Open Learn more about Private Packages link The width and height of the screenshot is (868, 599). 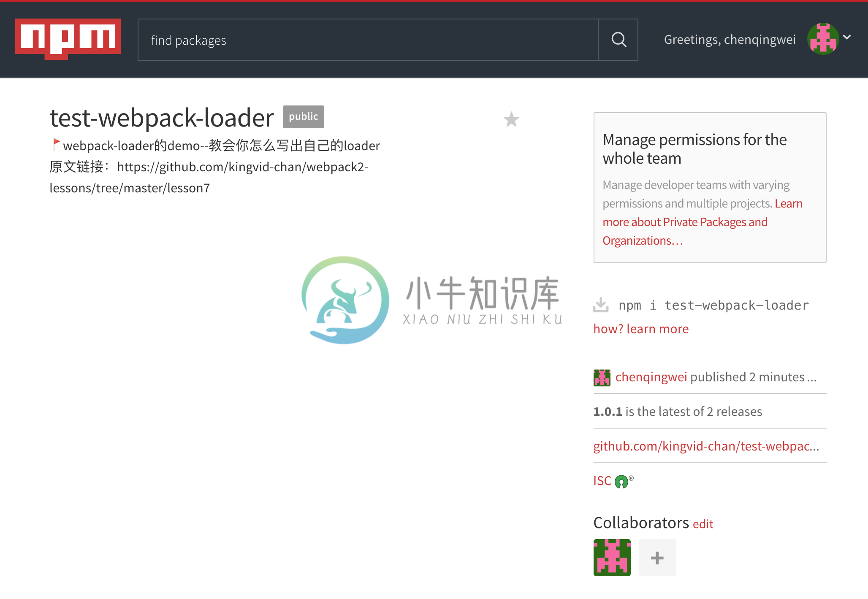[x=703, y=222]
